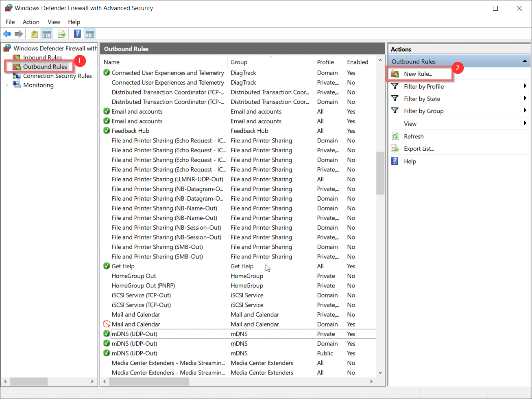Sort rules by the Enabled column header
The height and width of the screenshot is (399, 532).
click(x=358, y=62)
